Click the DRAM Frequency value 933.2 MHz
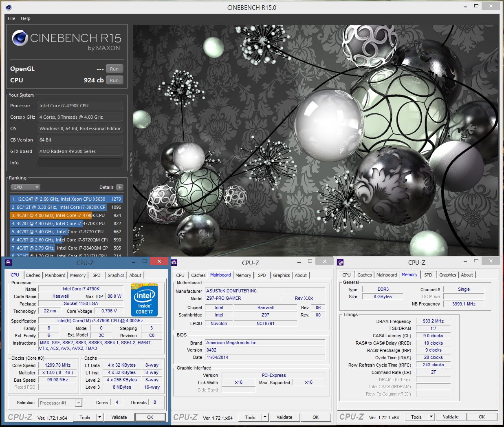 point(433,321)
